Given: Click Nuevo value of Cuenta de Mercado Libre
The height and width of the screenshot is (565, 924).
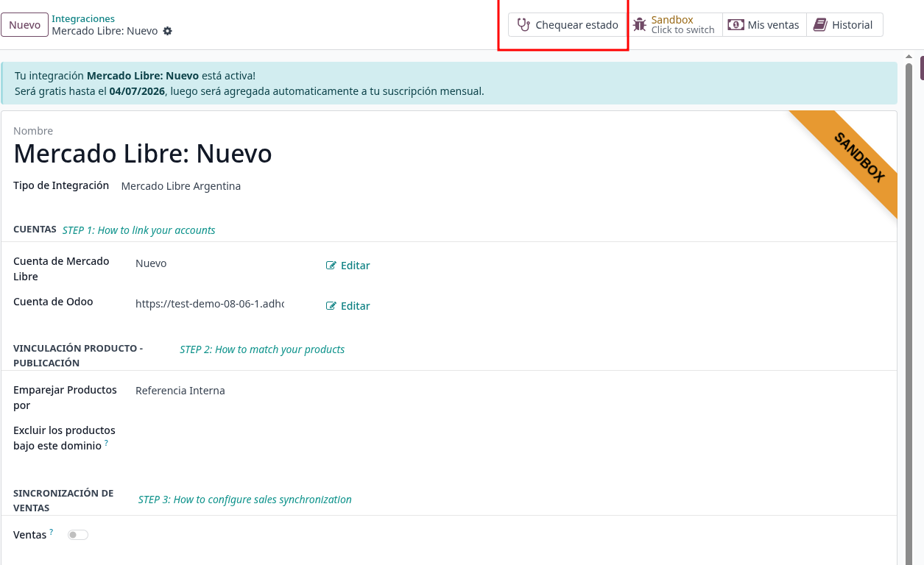Looking at the screenshot, I should (x=151, y=263).
